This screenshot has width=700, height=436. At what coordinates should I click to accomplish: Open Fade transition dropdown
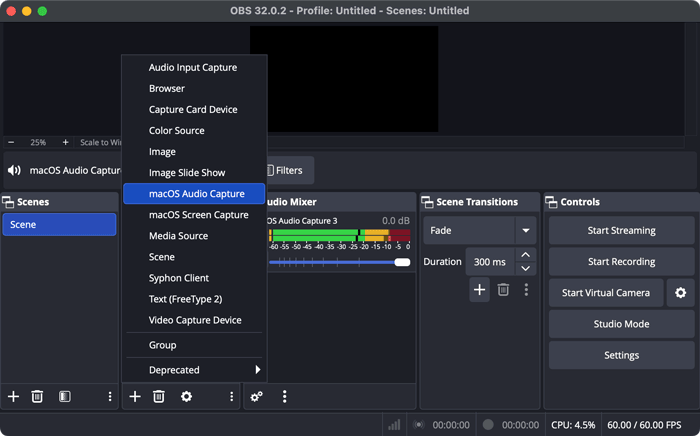[526, 230]
